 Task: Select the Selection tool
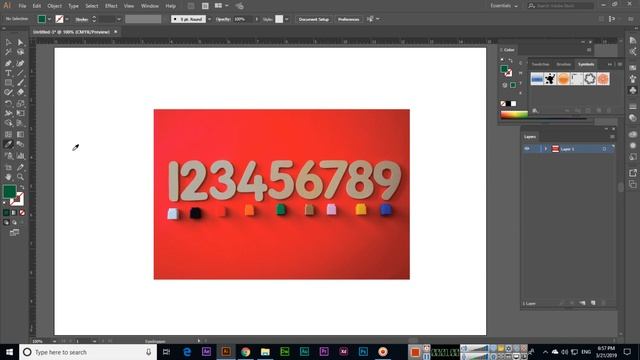click(x=8, y=42)
